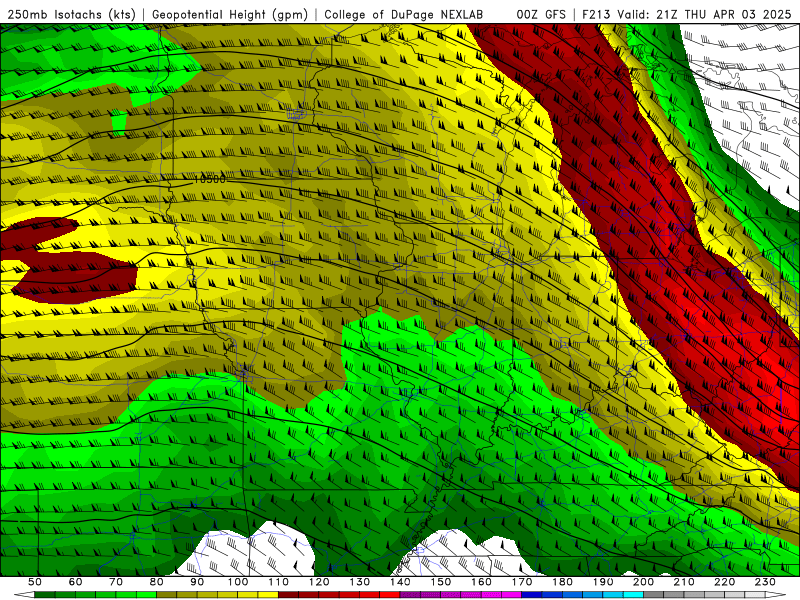Click the 'College of DuPage NEXLAB' credit text
Screen dimensions: 800x600
(404, 15)
